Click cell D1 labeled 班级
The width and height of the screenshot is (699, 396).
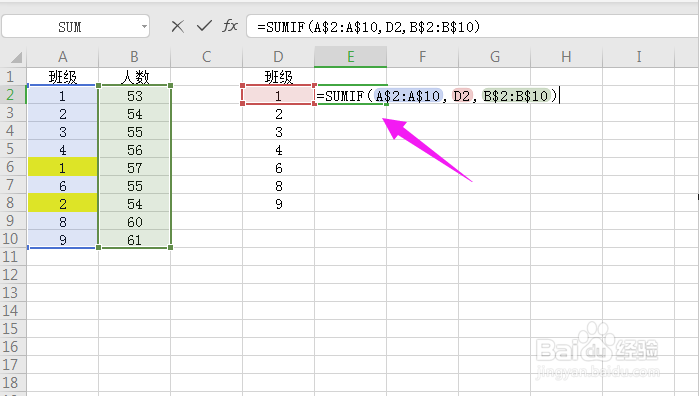tap(278, 77)
